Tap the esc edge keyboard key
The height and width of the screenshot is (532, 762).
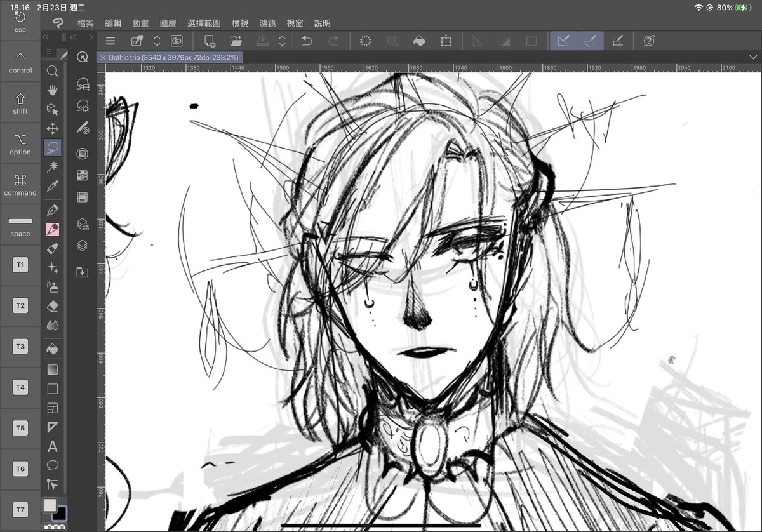click(20, 20)
